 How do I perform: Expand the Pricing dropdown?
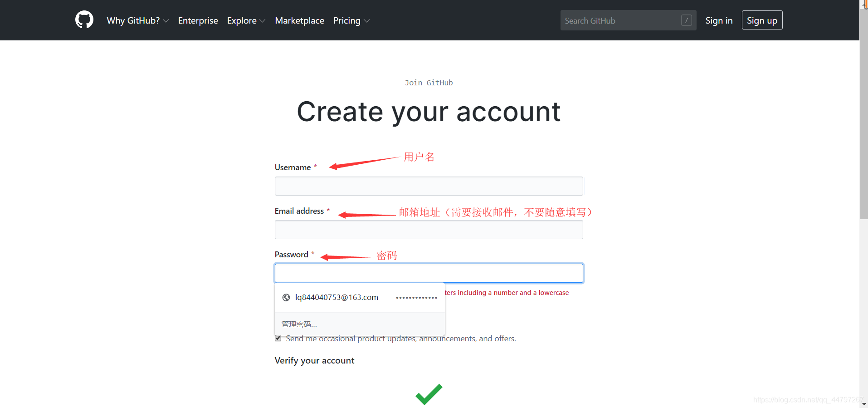click(x=351, y=20)
